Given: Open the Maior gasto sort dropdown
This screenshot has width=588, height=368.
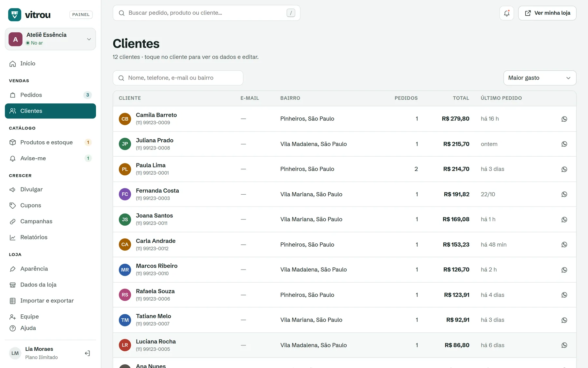Looking at the screenshot, I should tap(540, 78).
